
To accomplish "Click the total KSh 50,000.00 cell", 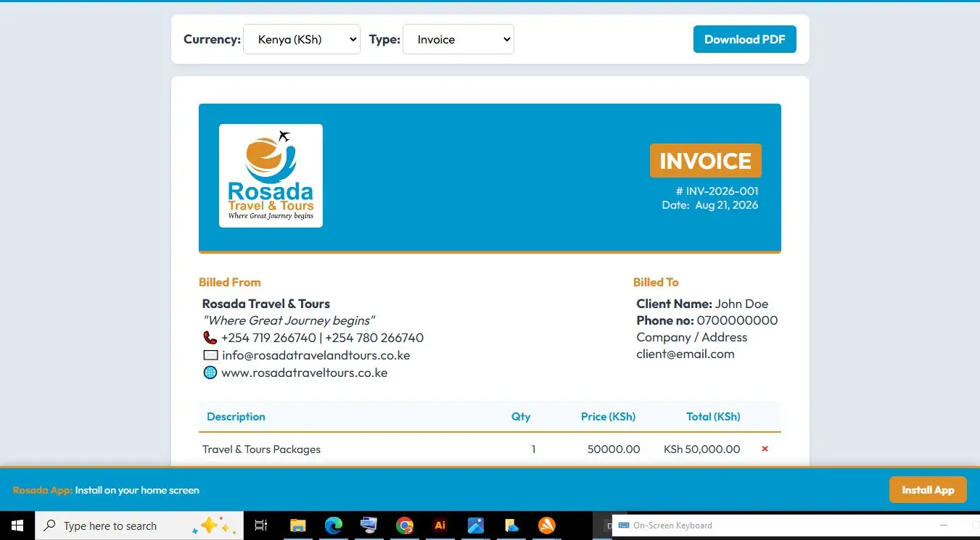I will pos(702,449).
